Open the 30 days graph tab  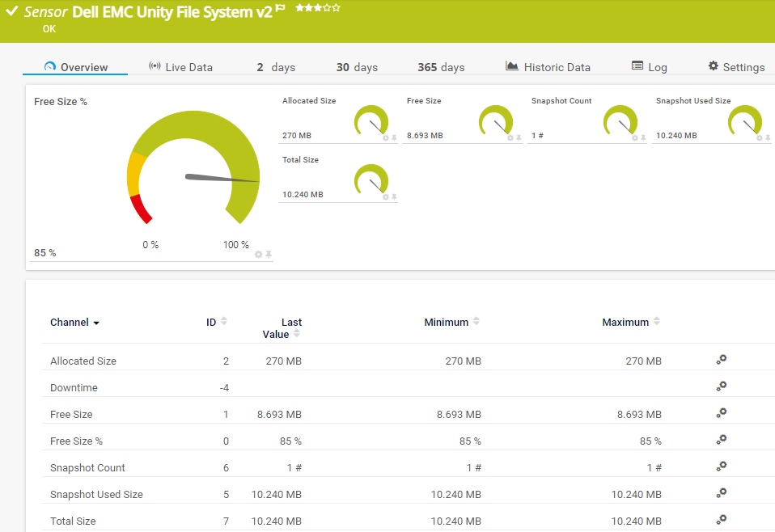[357, 67]
